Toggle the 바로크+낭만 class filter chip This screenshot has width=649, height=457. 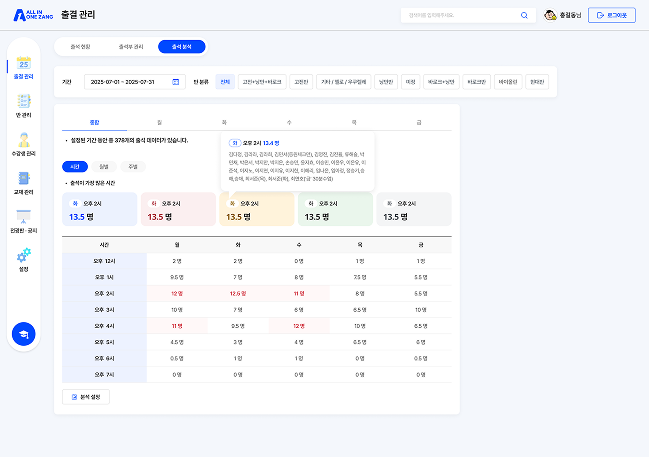441,82
